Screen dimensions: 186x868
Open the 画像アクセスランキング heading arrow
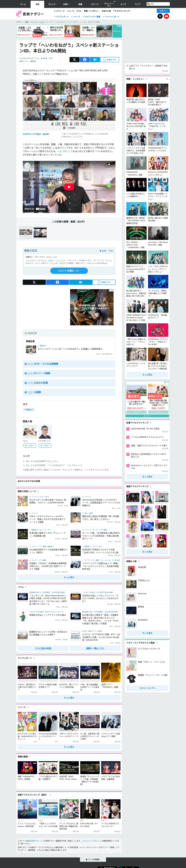point(151,486)
